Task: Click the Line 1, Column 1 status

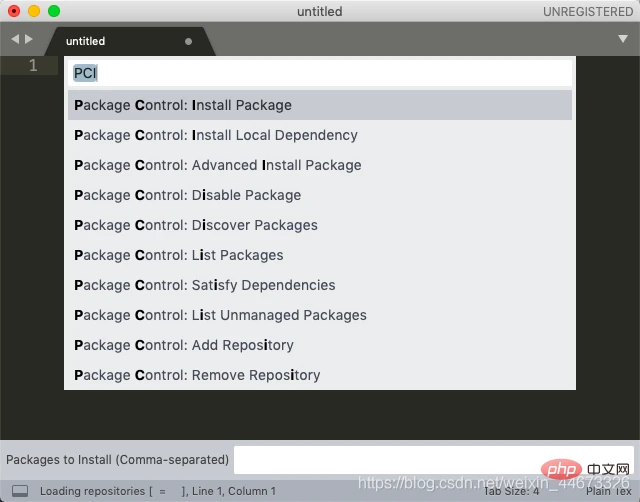Action: point(233,491)
